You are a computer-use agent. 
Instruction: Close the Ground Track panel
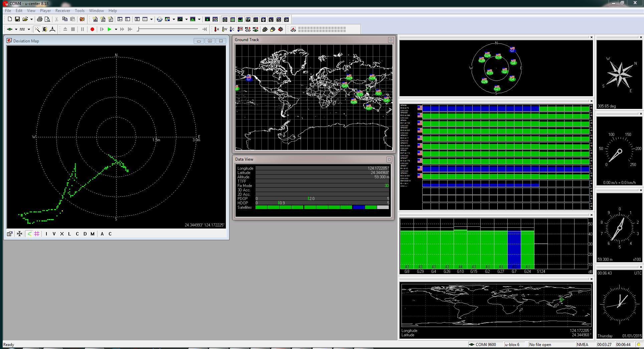pos(391,40)
